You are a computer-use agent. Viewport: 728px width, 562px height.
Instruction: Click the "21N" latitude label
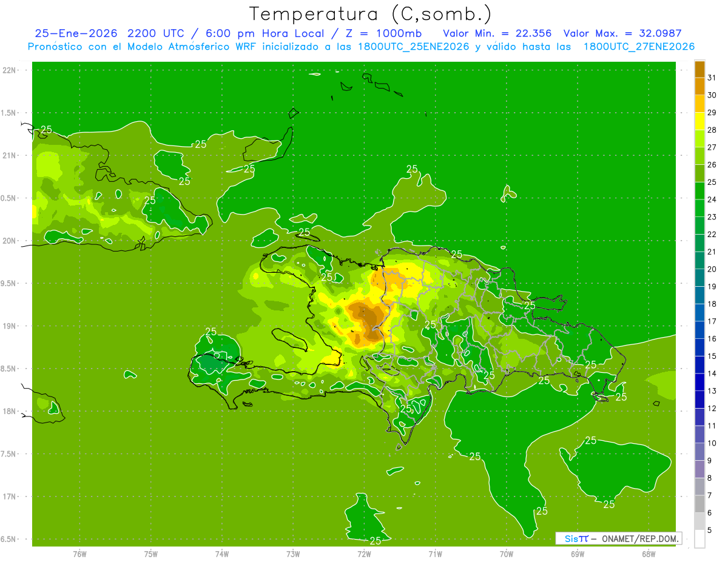coord(10,155)
